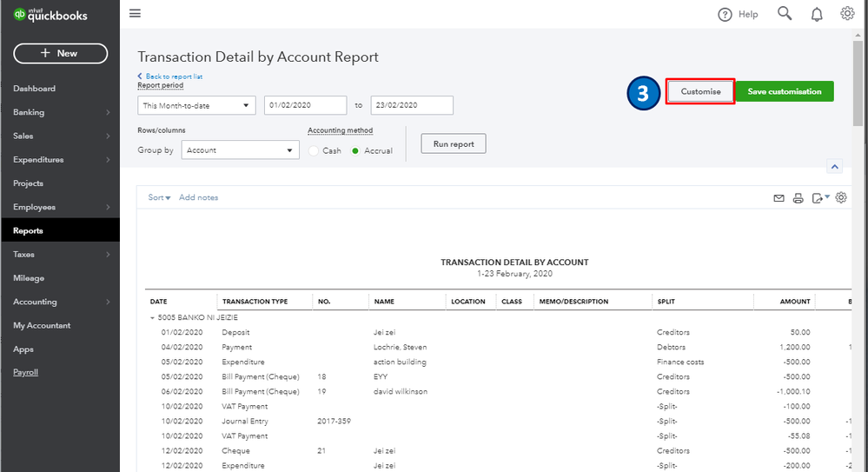
Task: Click the export report icon
Action: (x=818, y=198)
